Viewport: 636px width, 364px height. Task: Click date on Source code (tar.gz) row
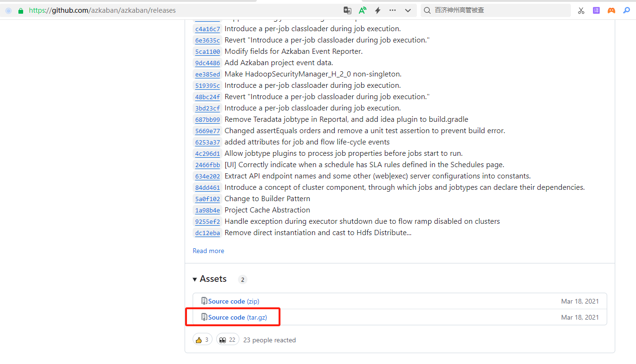[580, 317]
